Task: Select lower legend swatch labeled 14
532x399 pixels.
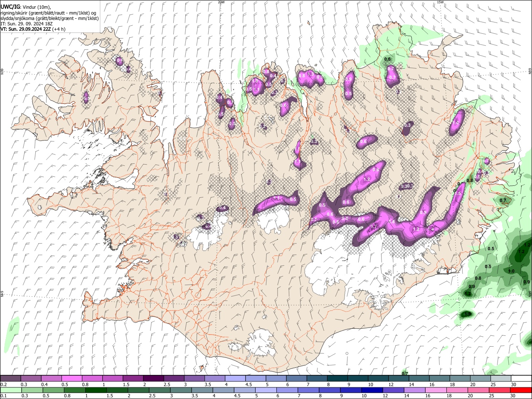Action: 414,390
